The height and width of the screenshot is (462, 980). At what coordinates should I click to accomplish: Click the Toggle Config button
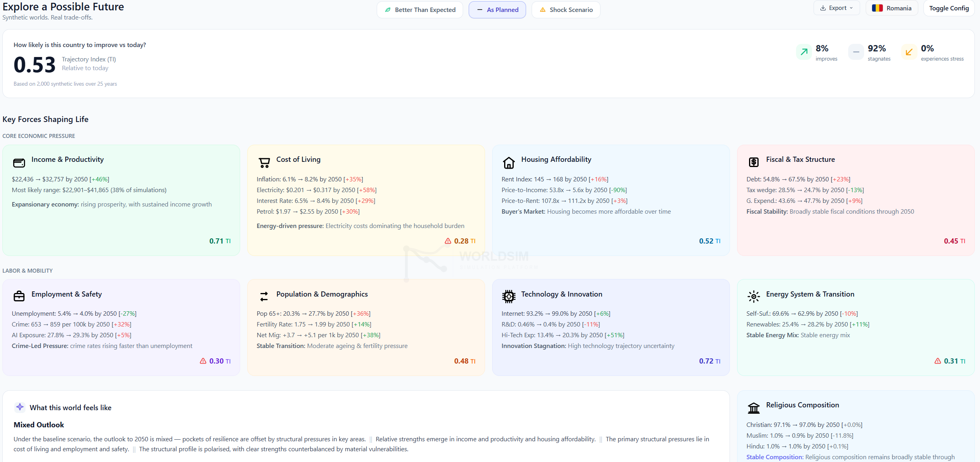(x=949, y=8)
